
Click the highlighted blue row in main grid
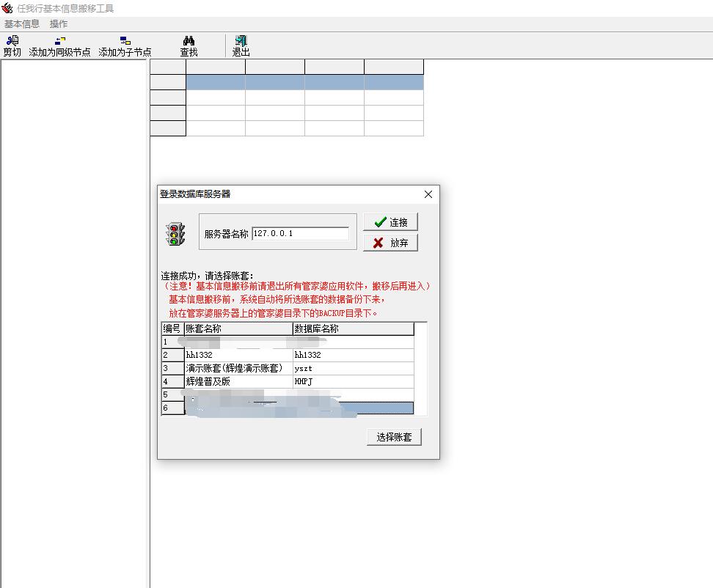point(304,82)
